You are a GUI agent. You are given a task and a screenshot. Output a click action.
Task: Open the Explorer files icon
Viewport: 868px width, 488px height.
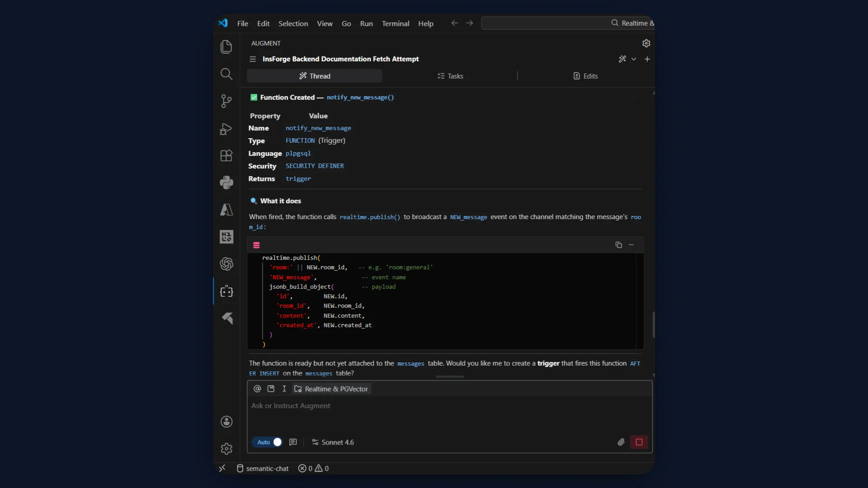pos(226,47)
